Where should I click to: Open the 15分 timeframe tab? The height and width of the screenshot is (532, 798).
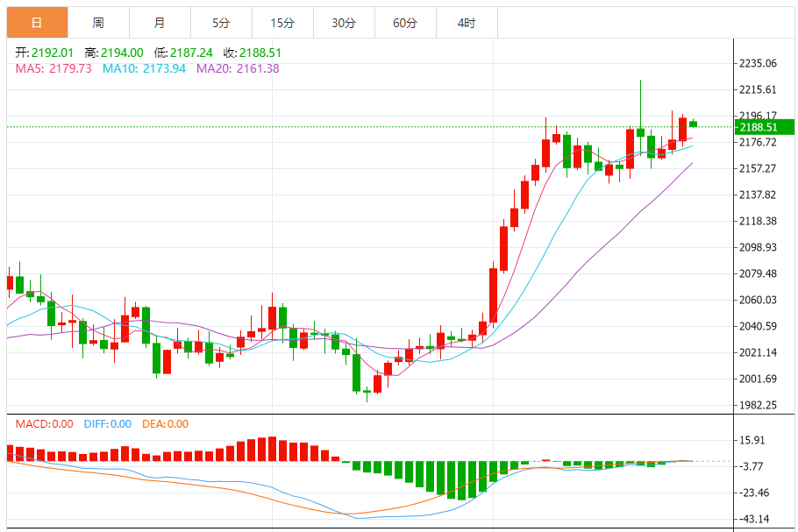click(282, 23)
